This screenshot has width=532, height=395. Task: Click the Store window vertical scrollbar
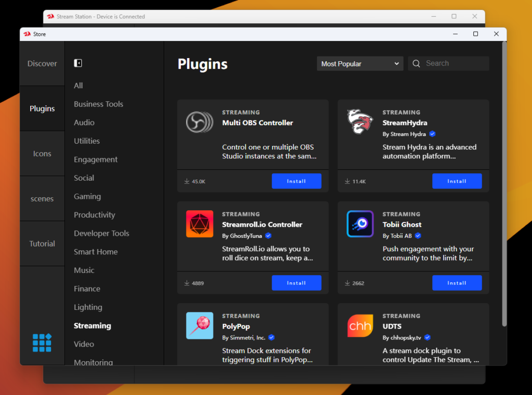(504, 184)
